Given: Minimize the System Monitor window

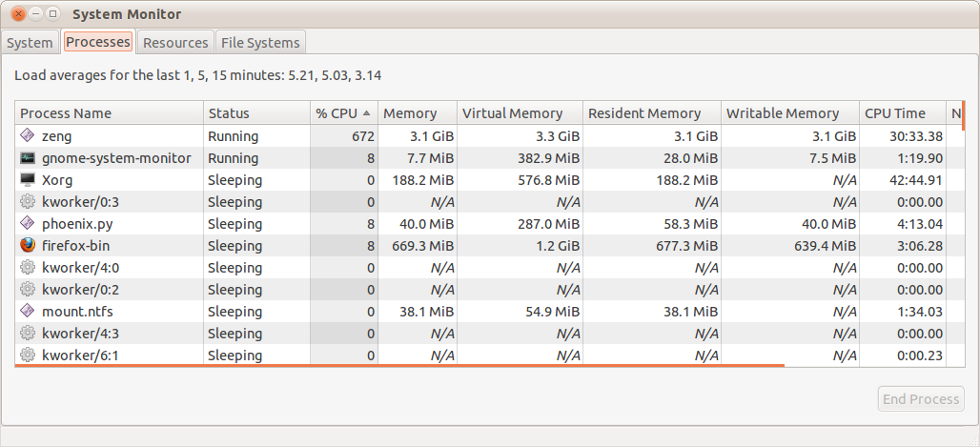Looking at the screenshot, I should coord(36,13).
